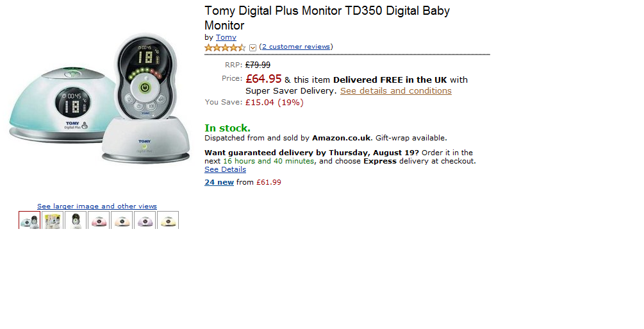Visit the Tomy brand link
Screen dimensions: 644x329
pos(226,37)
